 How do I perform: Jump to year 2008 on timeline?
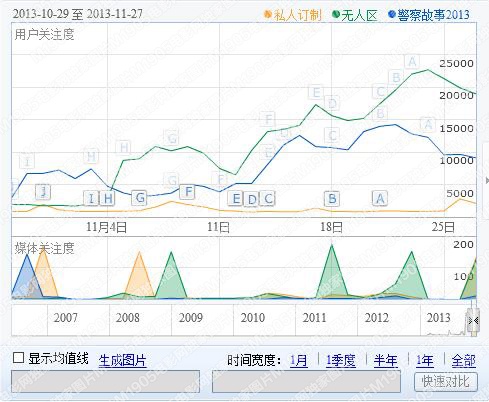pos(128,318)
